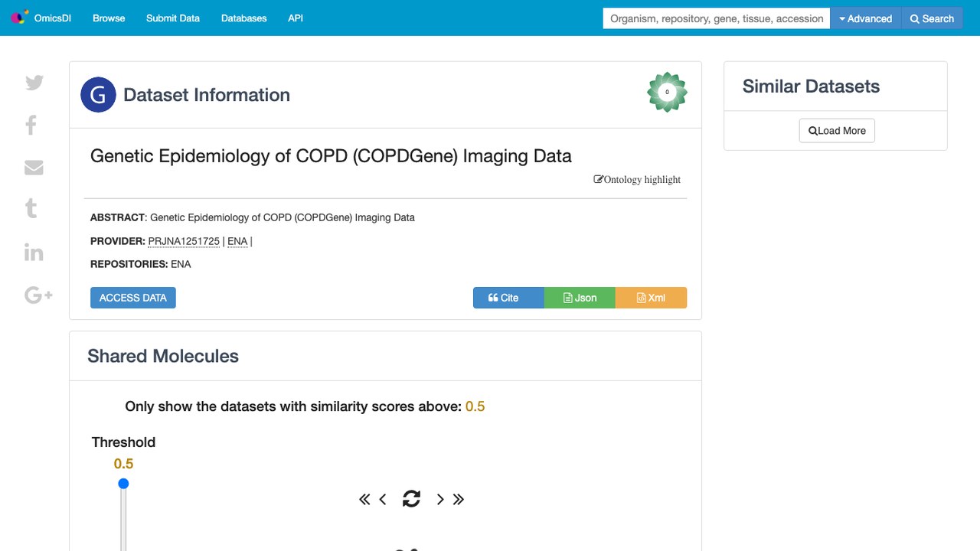Open the PRJNA1251725 provider link
This screenshot has width=980, height=551.
click(x=184, y=241)
